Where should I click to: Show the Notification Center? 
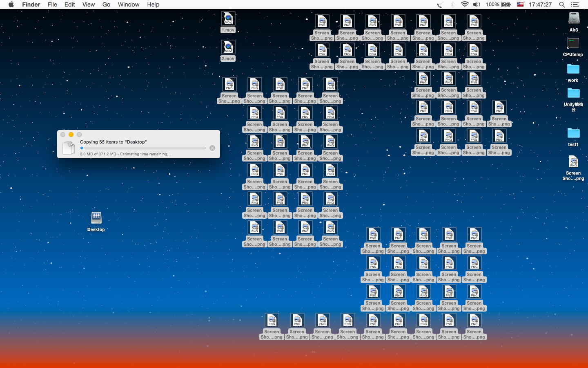(575, 4)
